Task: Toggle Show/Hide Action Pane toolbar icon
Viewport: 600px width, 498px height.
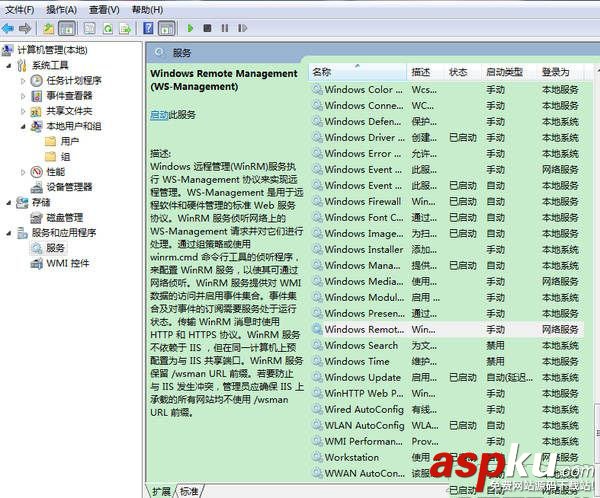Action: pos(166,28)
